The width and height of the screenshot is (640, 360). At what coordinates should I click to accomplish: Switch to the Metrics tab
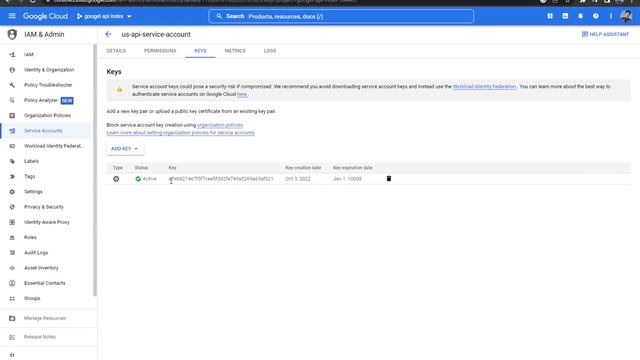click(x=235, y=51)
